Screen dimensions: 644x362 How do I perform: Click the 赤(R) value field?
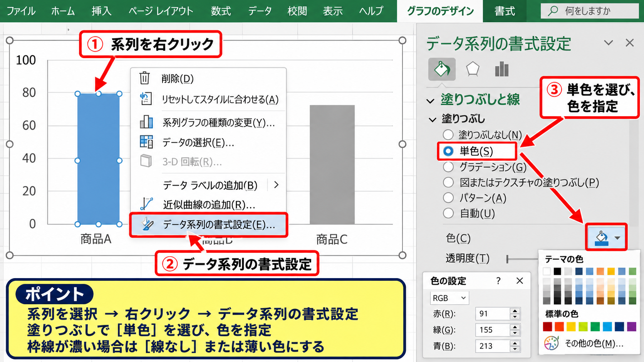coord(492,314)
